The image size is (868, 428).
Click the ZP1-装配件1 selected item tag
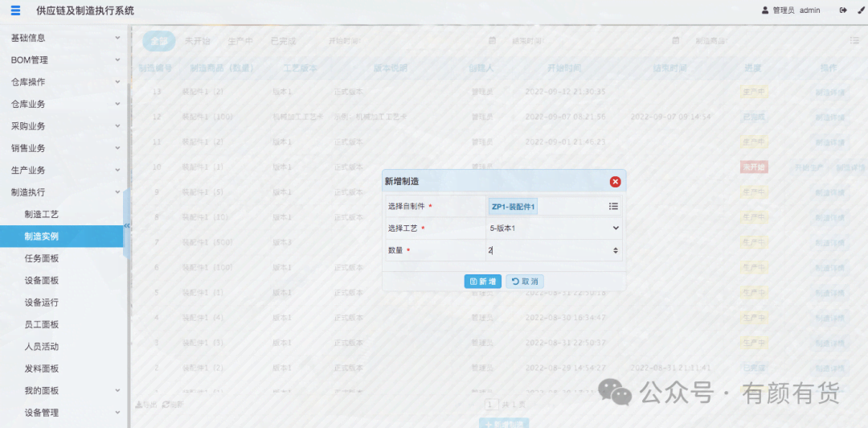513,207
